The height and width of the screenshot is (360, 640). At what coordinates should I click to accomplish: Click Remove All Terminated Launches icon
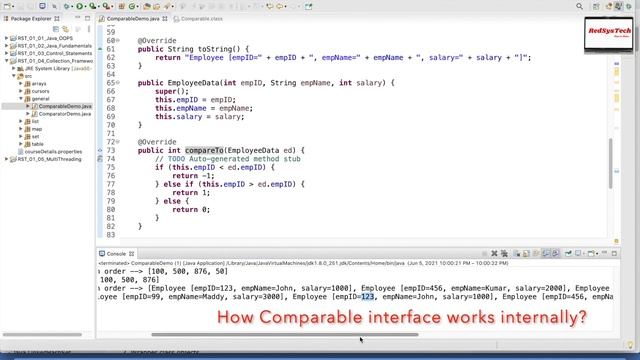(504, 253)
